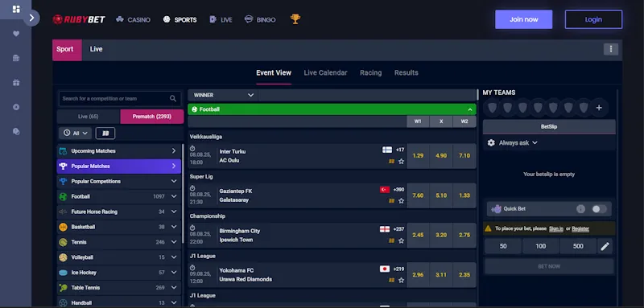This screenshot has height=308, width=644.
Task: Open favorites heart icon in sidebar
Action: pos(16,34)
